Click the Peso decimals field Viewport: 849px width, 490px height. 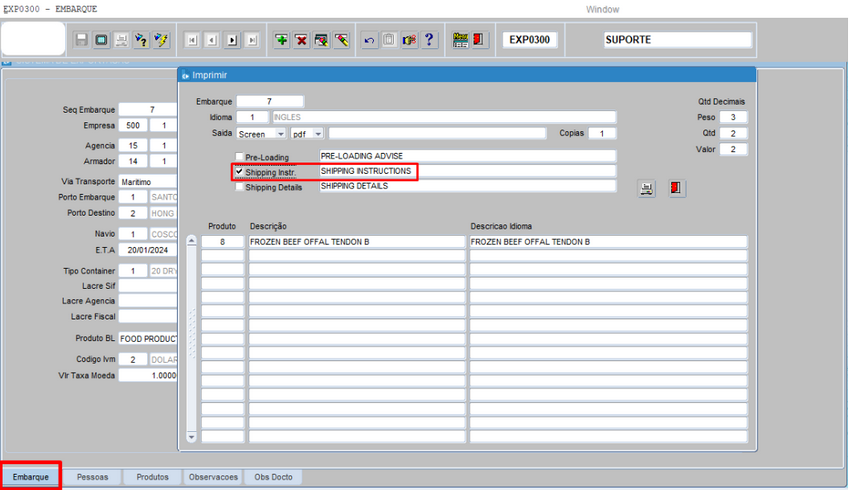733,117
